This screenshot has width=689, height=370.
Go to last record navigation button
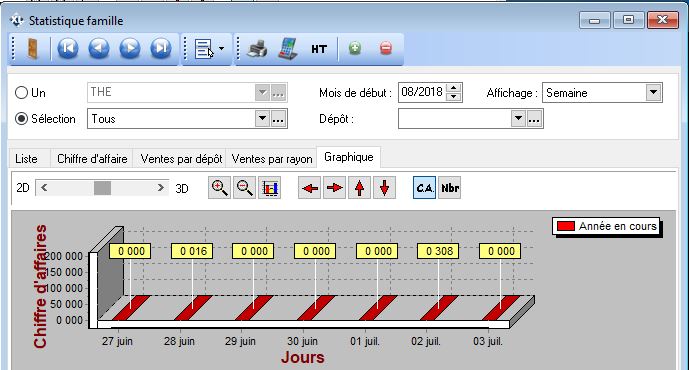tap(161, 48)
